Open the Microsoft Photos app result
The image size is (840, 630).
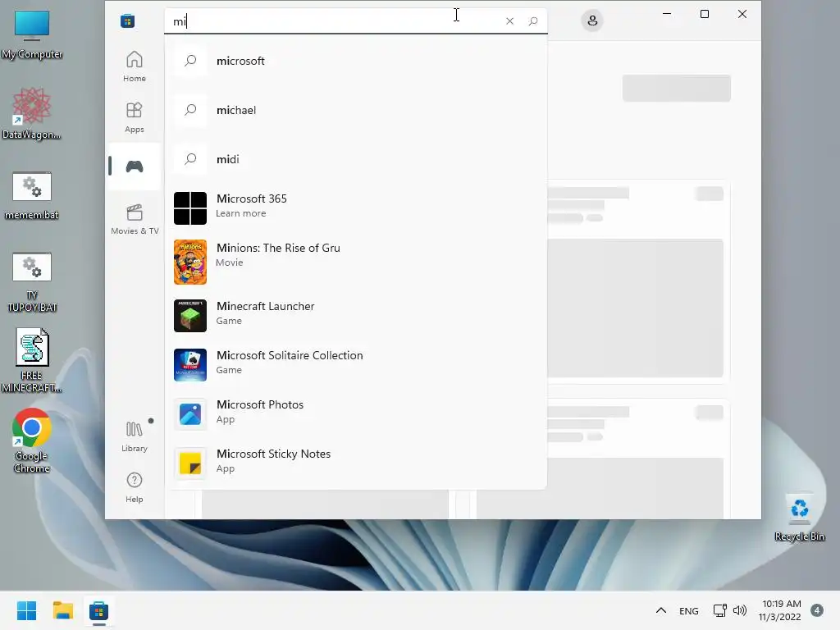pos(356,414)
